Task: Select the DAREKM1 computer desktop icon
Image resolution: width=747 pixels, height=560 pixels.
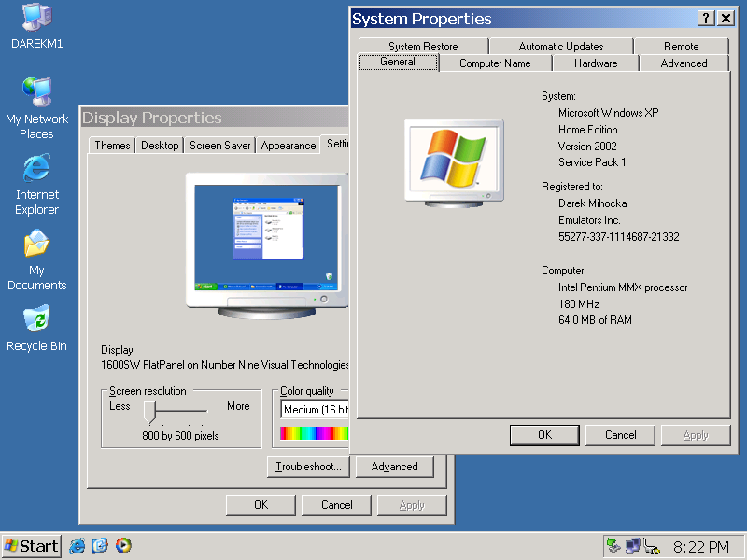Action: [x=36, y=26]
